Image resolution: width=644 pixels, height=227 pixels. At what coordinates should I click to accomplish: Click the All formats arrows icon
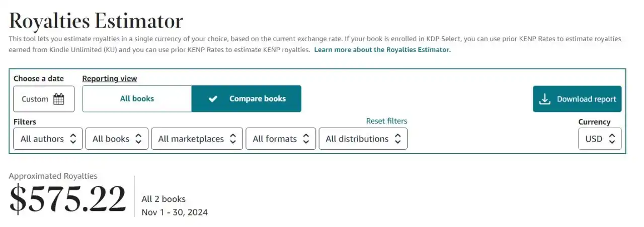[306, 139]
